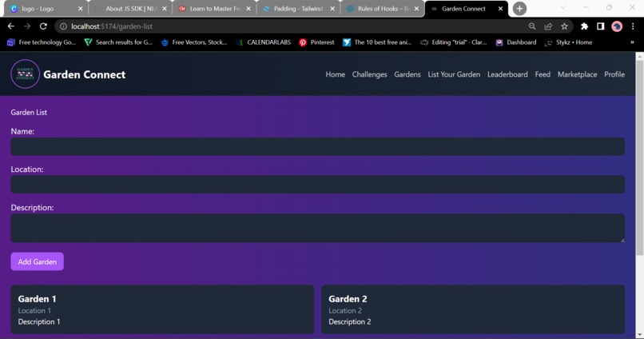
Task: Click the browser forward arrow
Action: pos(27,26)
